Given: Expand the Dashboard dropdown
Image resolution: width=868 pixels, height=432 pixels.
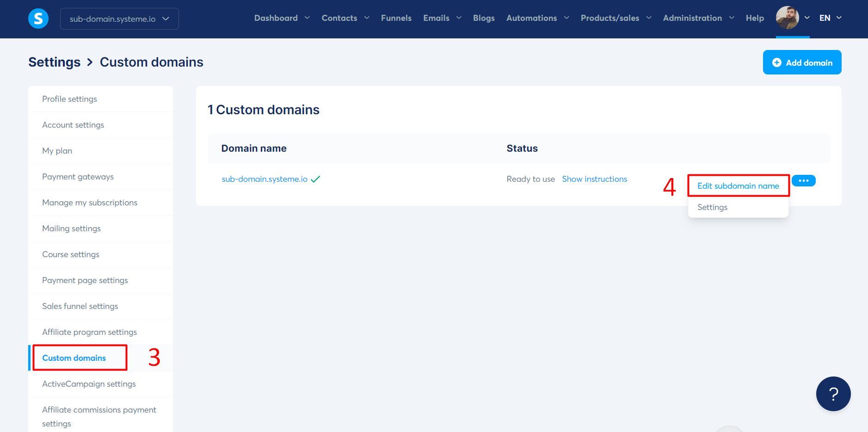Looking at the screenshot, I should [x=276, y=18].
